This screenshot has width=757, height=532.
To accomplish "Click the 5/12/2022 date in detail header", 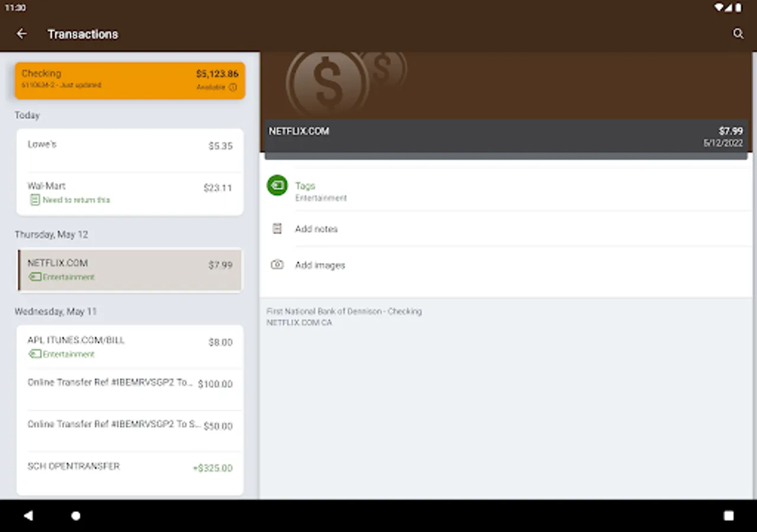I will 723,143.
